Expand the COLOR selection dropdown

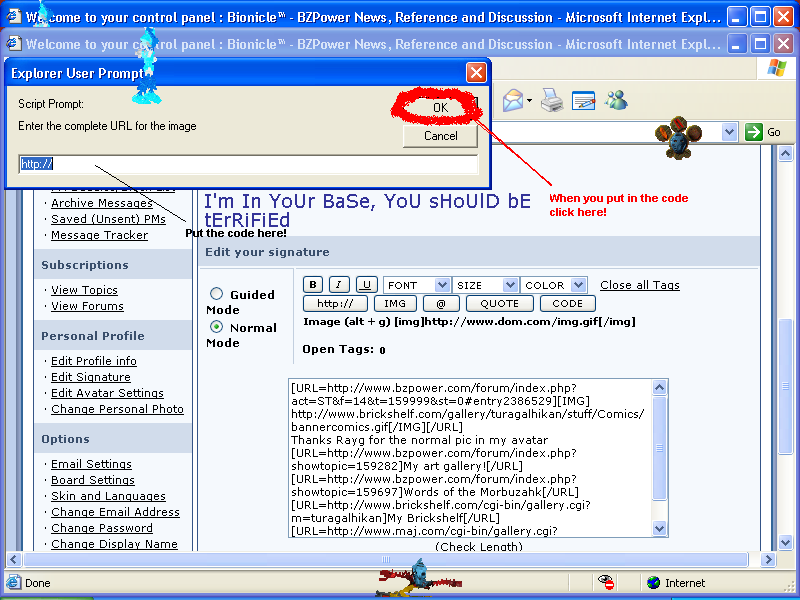[554, 284]
